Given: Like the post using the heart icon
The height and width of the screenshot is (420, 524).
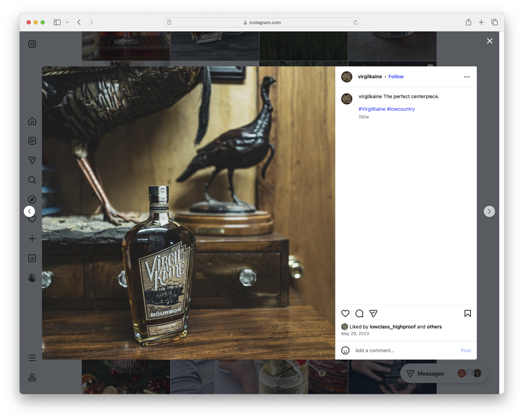Looking at the screenshot, I should tap(345, 313).
